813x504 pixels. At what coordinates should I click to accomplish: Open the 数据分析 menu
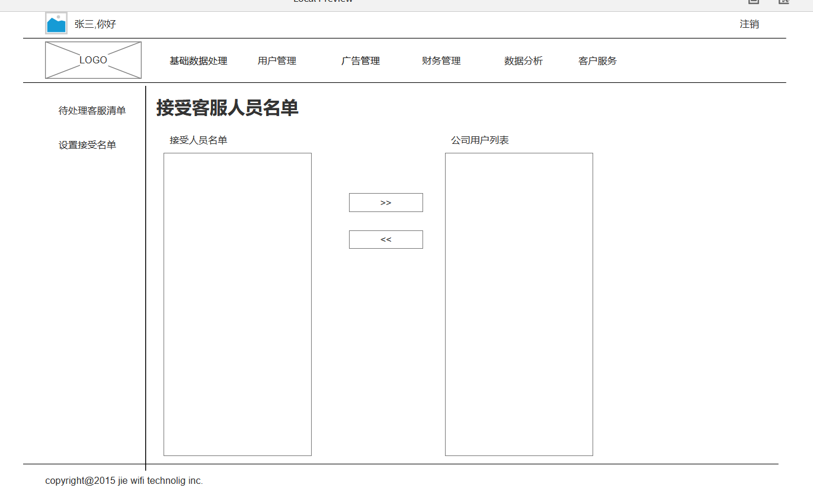pos(523,61)
